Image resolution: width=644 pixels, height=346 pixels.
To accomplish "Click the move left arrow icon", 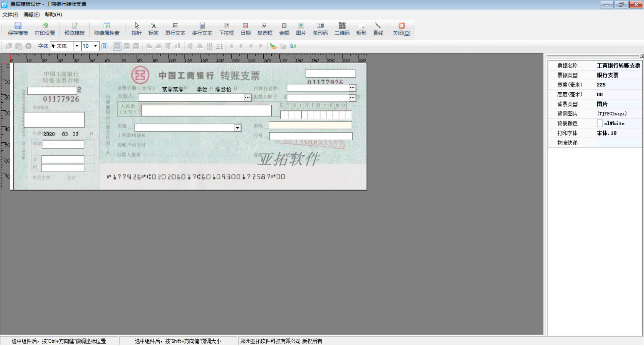I will [x=251, y=46].
